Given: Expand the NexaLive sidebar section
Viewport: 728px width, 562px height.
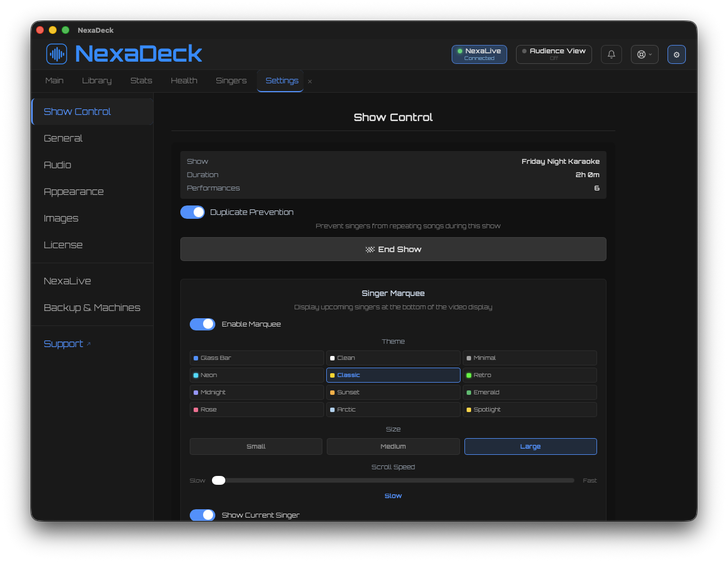Looking at the screenshot, I should (67, 280).
